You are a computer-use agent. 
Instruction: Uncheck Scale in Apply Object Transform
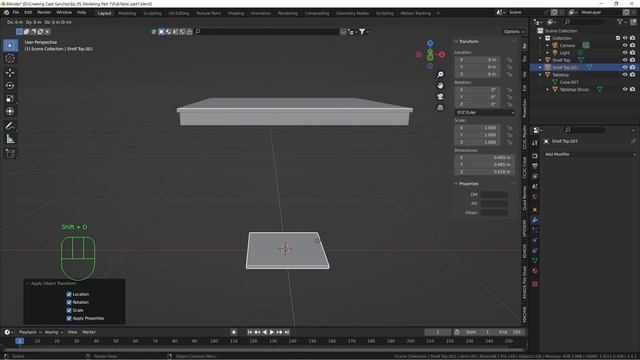(x=69, y=310)
